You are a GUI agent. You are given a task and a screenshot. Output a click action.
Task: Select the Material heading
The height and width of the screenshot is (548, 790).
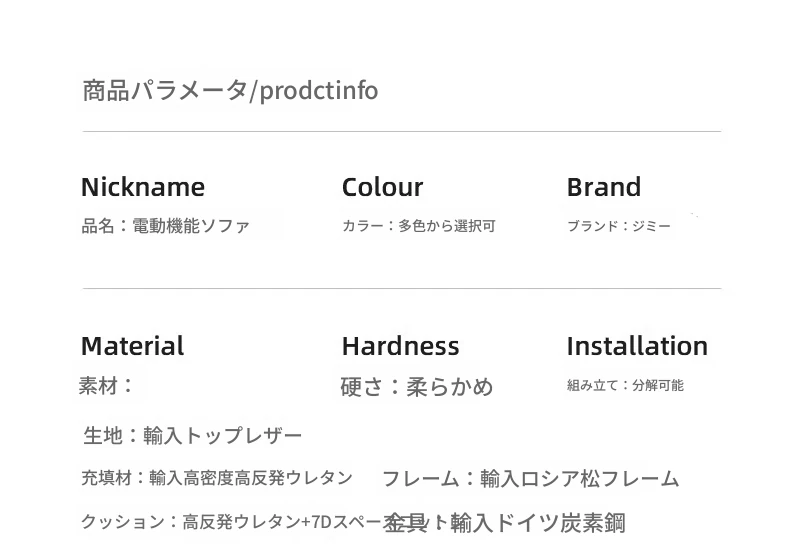tap(132, 346)
